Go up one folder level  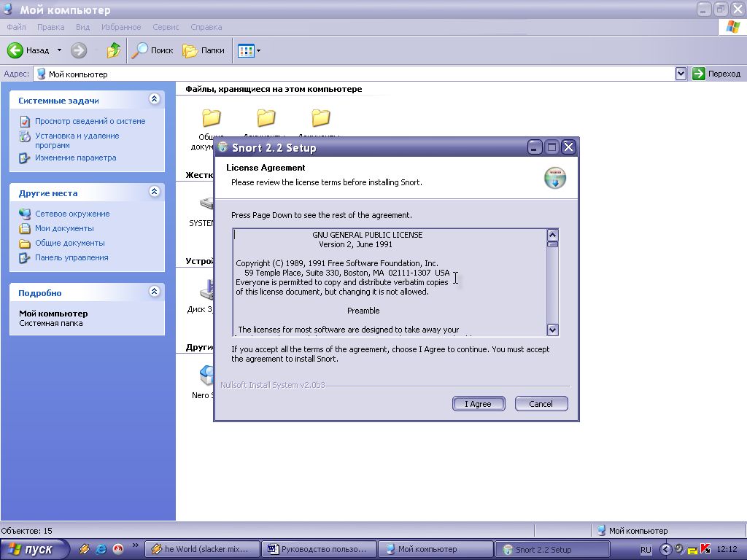[x=113, y=50]
